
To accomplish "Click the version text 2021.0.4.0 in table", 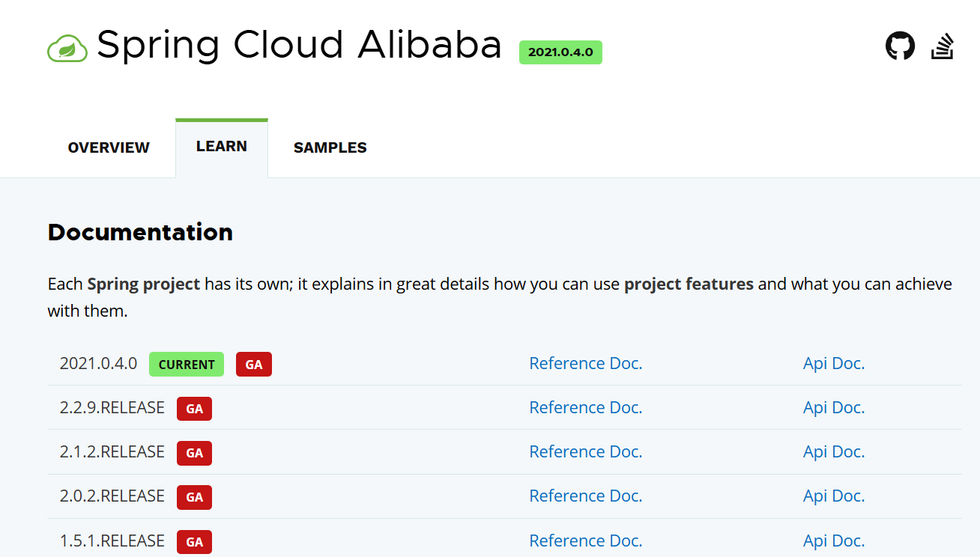I will click(98, 363).
